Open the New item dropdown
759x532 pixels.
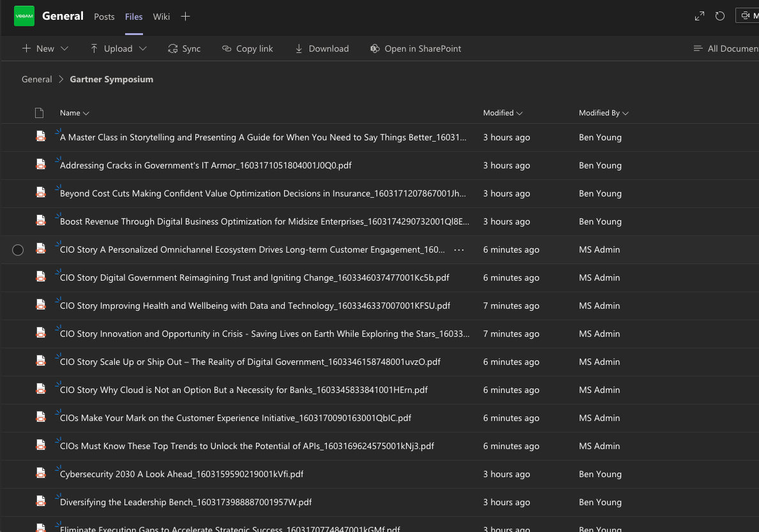coord(45,48)
